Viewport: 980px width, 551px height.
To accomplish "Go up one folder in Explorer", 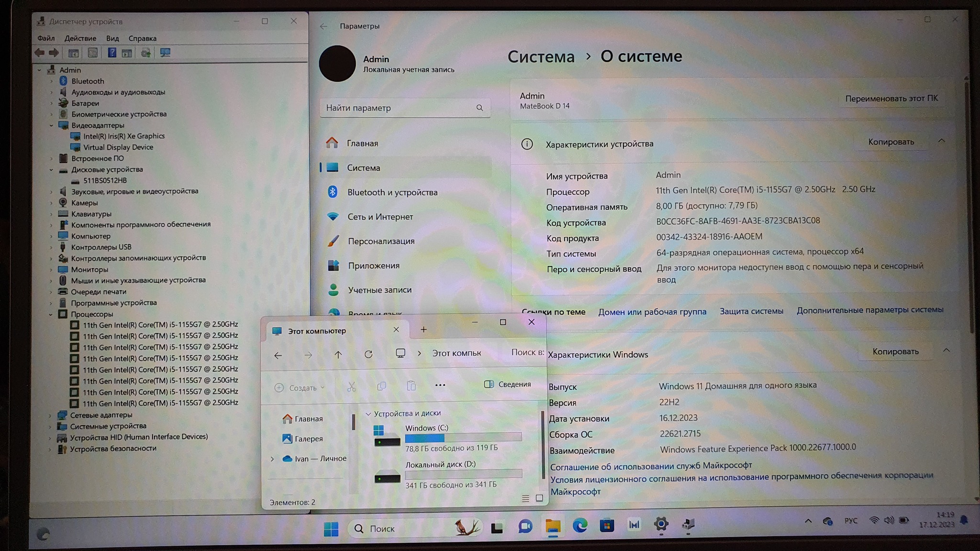I will (338, 354).
